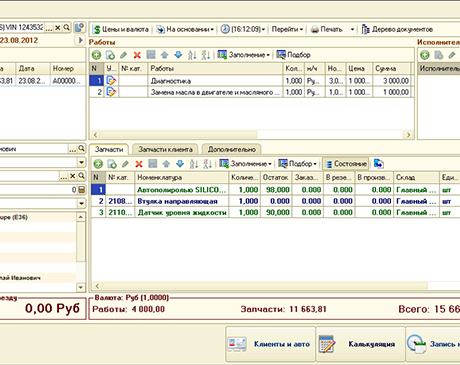This screenshot has height=365, width=460.
Task: Delete red X in Запчасти toolbar
Action: pos(139,164)
